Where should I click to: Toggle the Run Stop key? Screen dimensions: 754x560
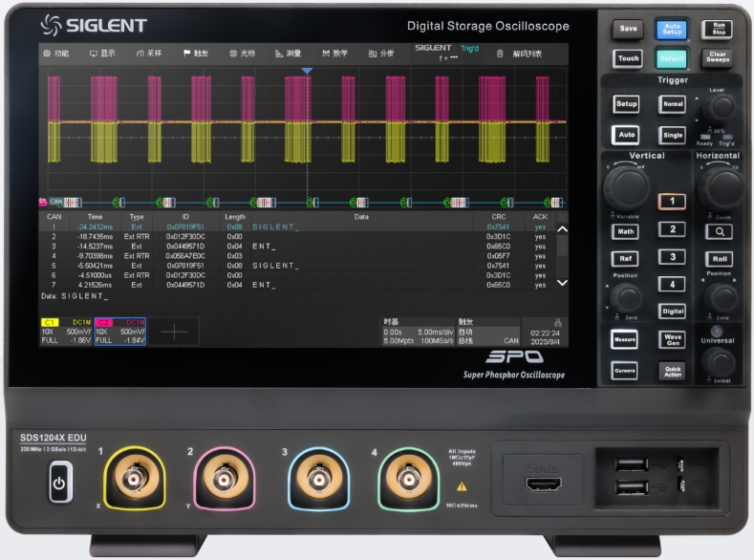pos(718,29)
